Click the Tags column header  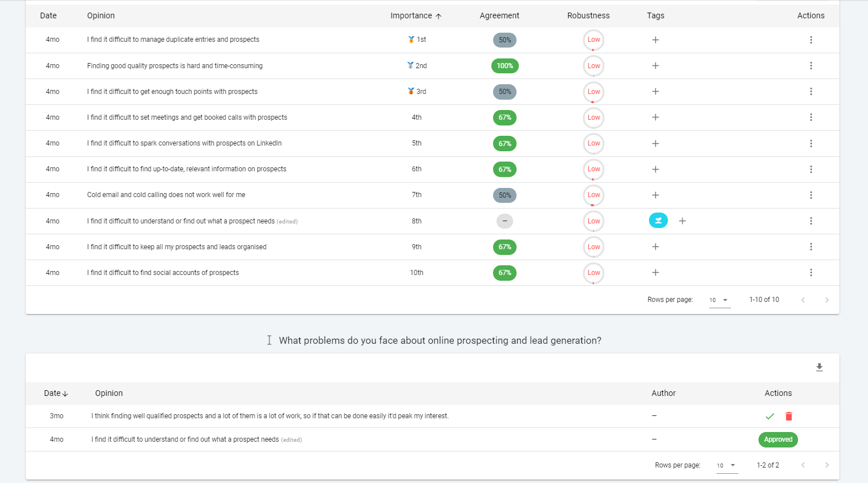[655, 15]
